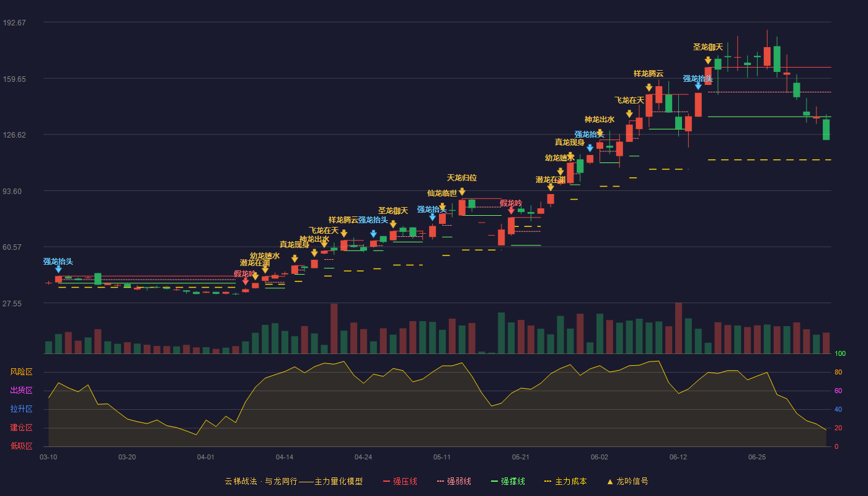The width and height of the screenshot is (868, 496).
Task: Click the 低吸区 zone label
Action: 21,446
